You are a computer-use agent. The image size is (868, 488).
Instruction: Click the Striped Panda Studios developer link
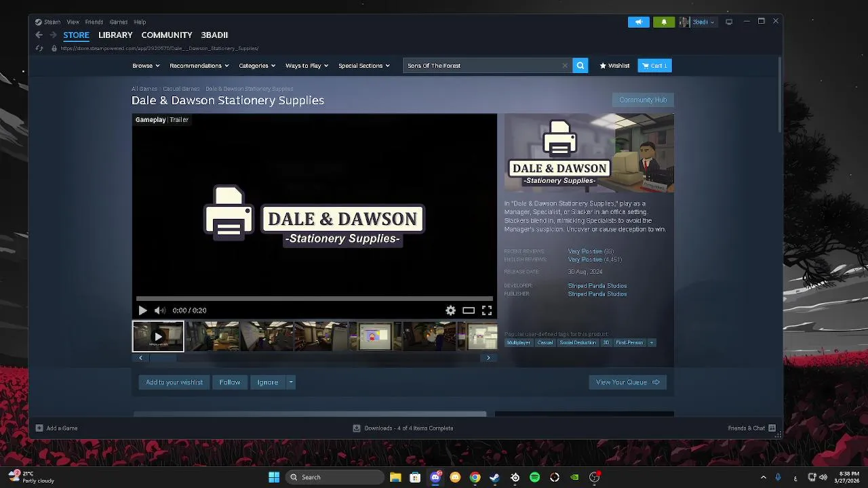[597, 286]
